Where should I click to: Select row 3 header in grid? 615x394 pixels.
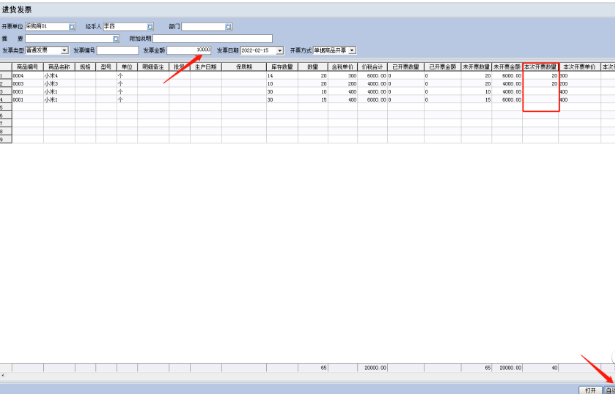[x=6, y=91]
